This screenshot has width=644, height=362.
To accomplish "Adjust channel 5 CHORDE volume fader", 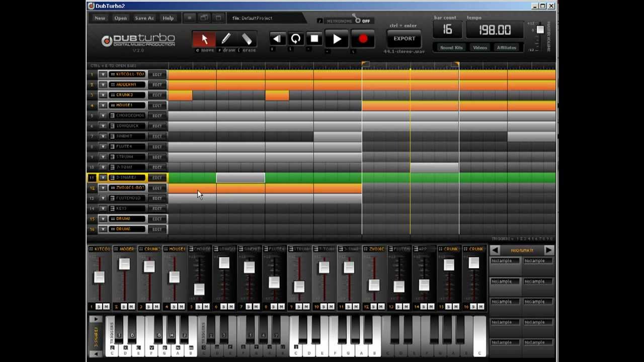I will 199,289.
